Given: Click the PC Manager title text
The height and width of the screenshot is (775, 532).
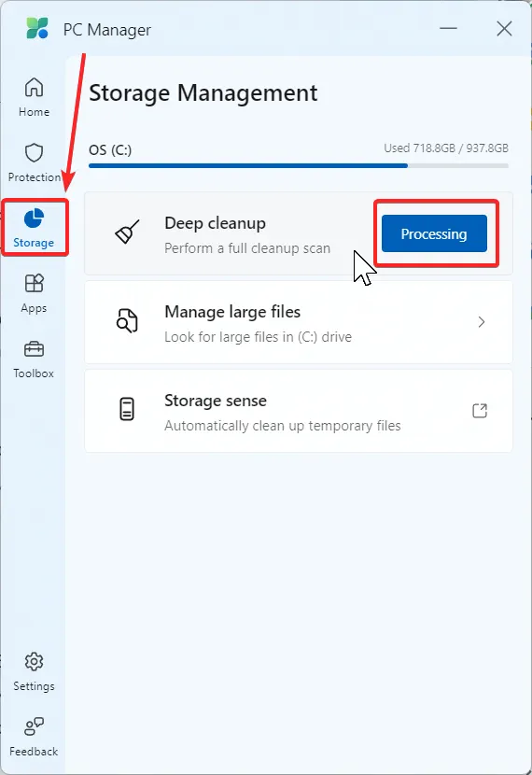Looking at the screenshot, I should [x=106, y=30].
